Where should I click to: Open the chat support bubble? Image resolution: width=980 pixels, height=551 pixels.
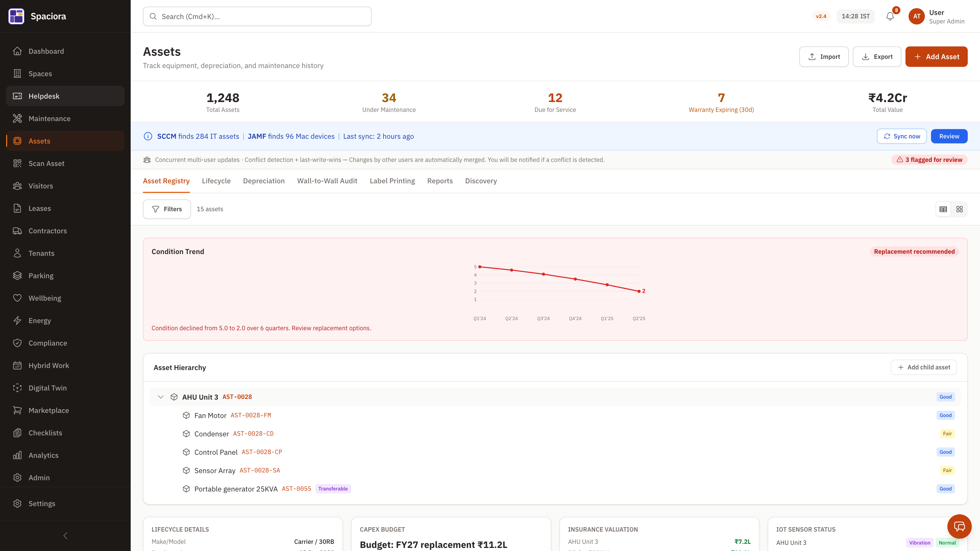click(959, 526)
